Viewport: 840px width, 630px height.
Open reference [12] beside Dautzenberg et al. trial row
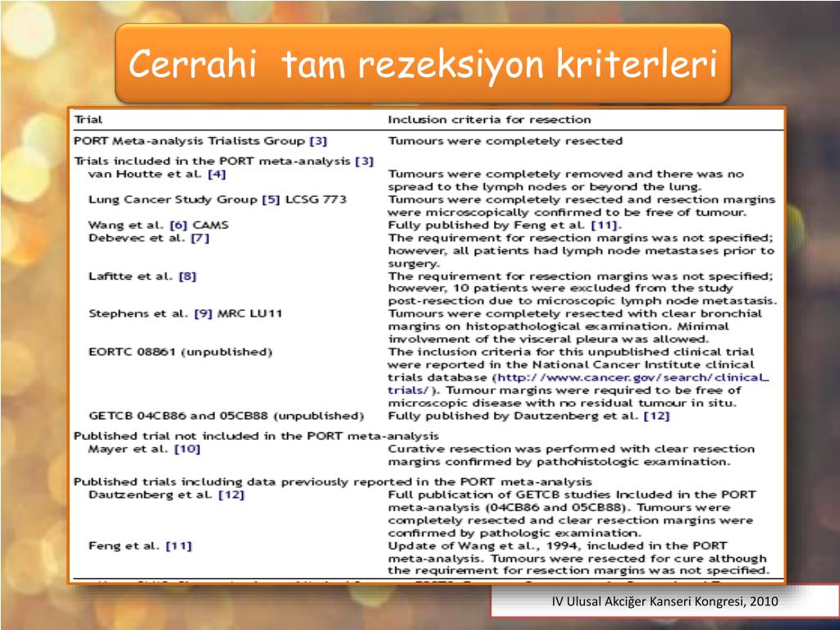(231, 495)
